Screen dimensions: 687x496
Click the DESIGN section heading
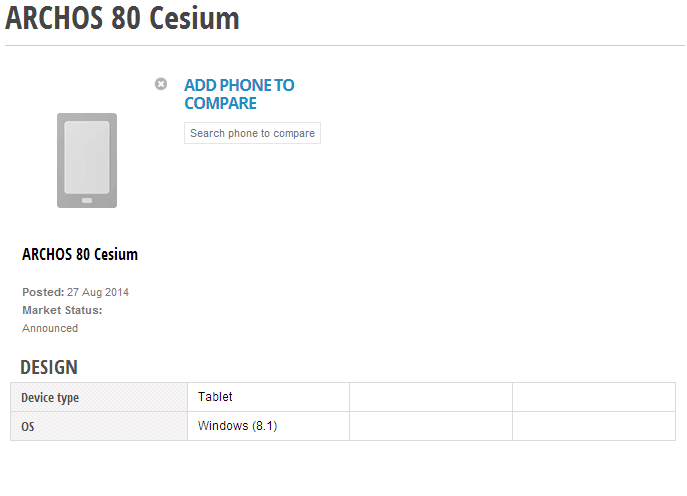(x=49, y=367)
